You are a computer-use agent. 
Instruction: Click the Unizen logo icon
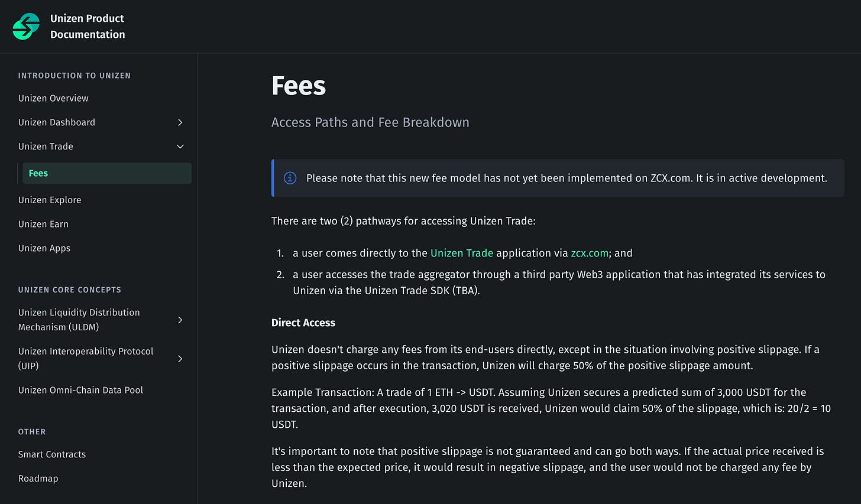[26, 27]
